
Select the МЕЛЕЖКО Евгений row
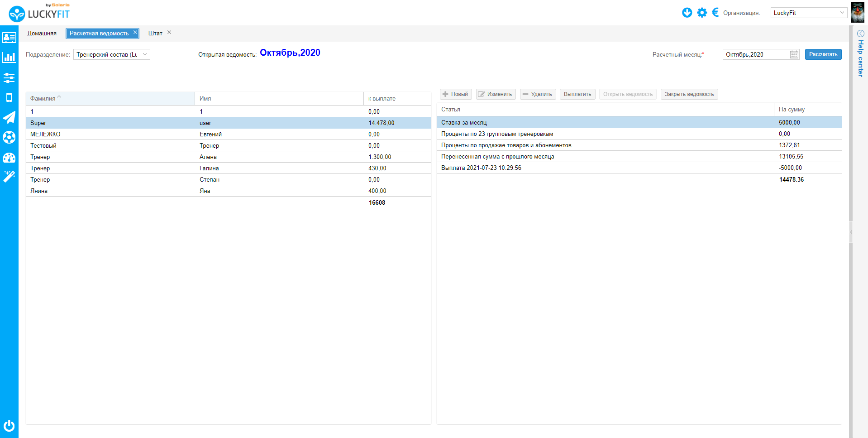click(x=229, y=134)
